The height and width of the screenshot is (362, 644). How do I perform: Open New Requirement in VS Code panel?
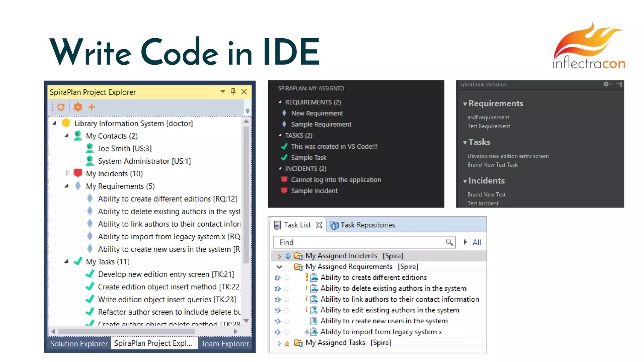click(317, 113)
